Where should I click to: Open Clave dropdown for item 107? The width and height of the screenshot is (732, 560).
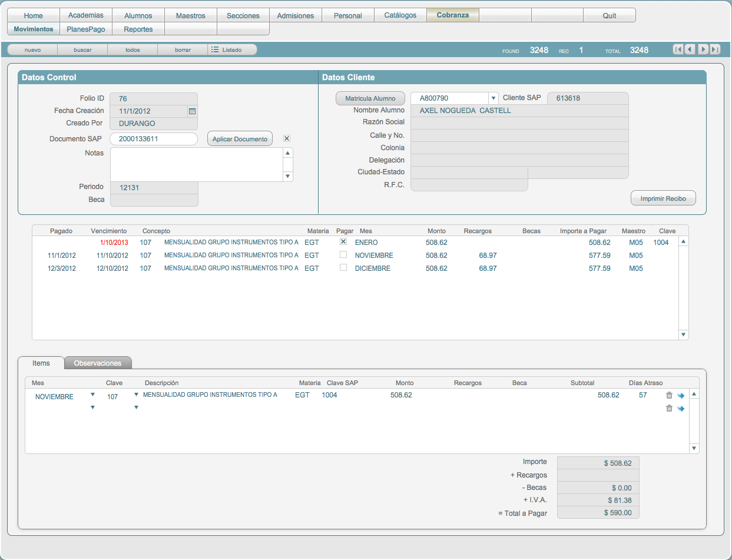coord(136,395)
